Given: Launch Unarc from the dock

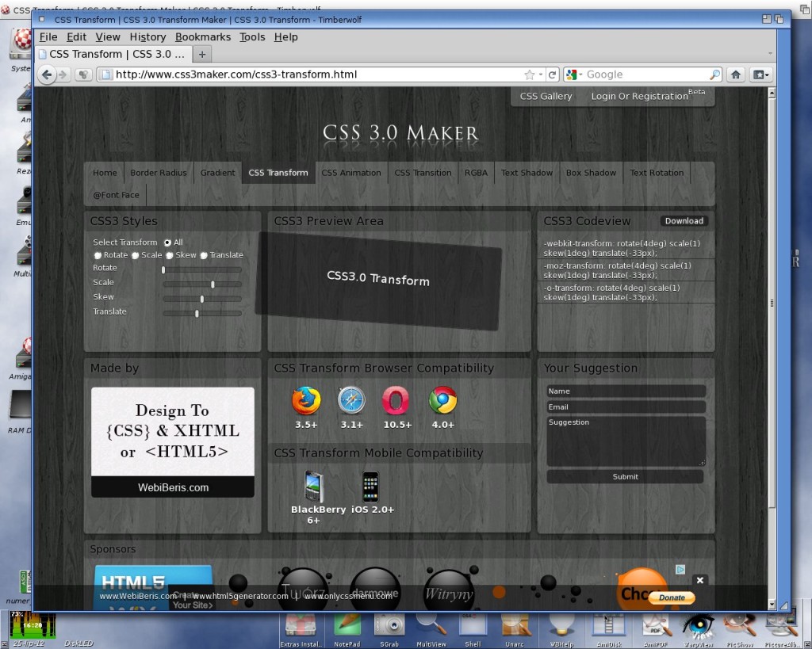Looking at the screenshot, I should [x=515, y=628].
